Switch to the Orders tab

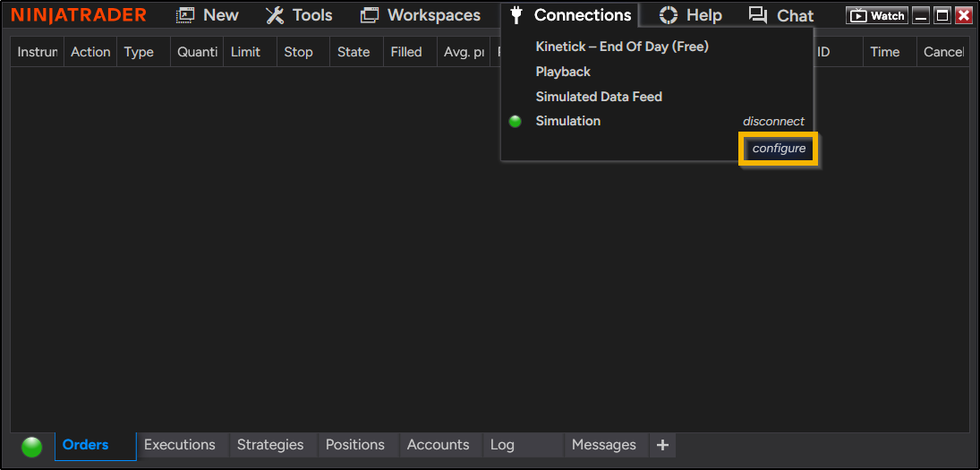[x=95, y=445]
